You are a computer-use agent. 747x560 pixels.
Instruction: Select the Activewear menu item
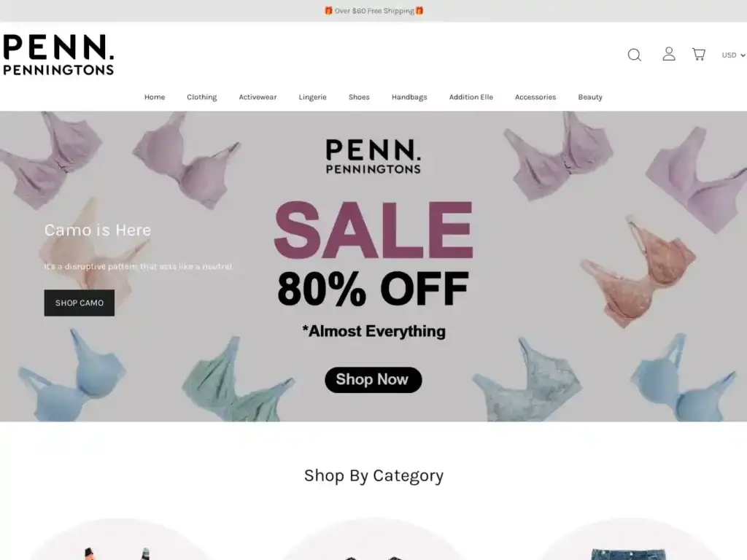tap(258, 97)
